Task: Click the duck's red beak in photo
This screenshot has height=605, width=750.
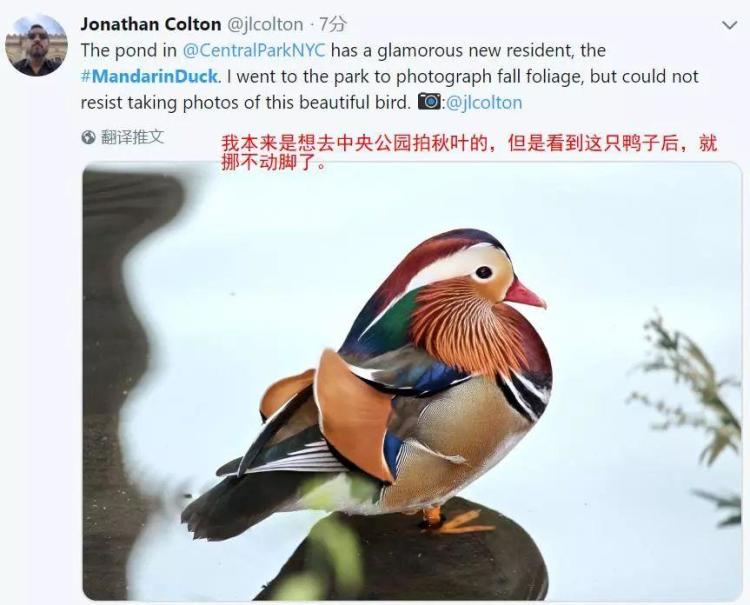Action: (x=524, y=294)
